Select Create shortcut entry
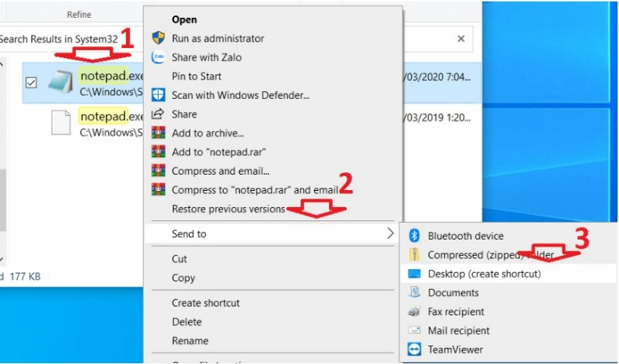 (206, 303)
